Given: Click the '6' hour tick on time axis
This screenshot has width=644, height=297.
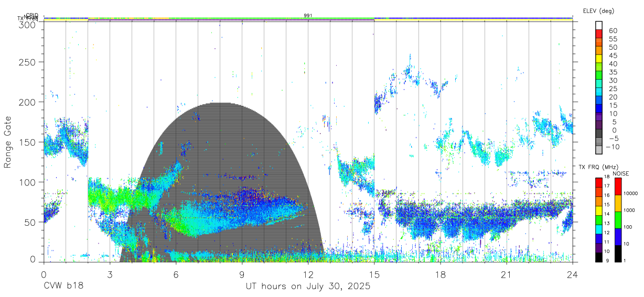Looking at the screenshot, I should [176, 274].
